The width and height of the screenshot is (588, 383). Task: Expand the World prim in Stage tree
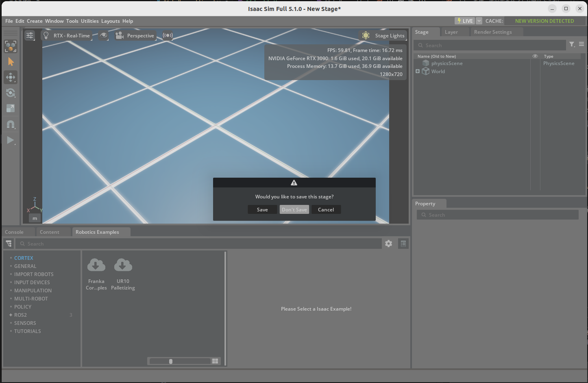pyautogui.click(x=418, y=71)
